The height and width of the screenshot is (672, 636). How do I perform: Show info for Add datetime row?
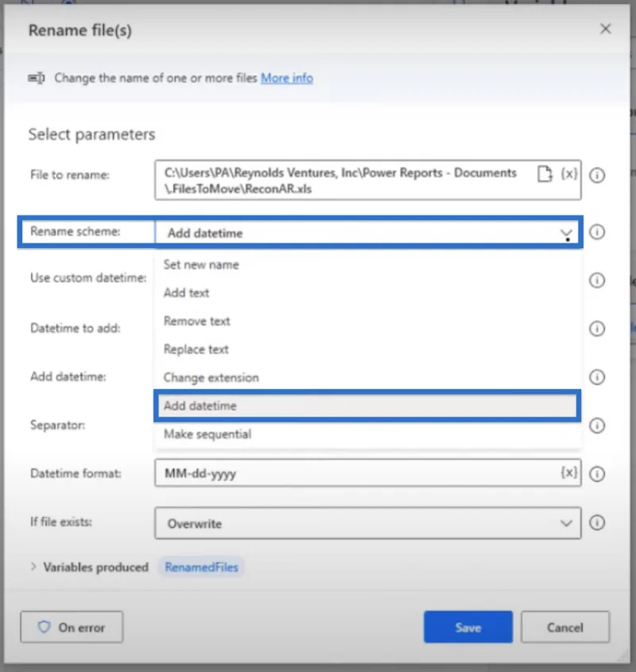point(597,377)
